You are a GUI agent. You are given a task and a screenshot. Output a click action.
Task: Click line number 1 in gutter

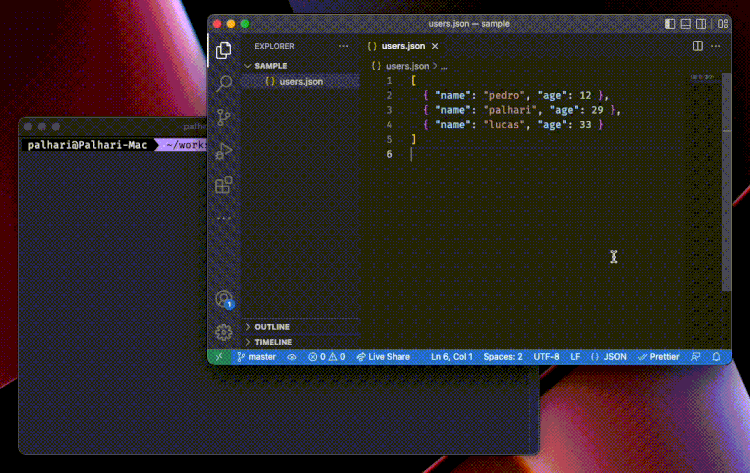point(389,81)
